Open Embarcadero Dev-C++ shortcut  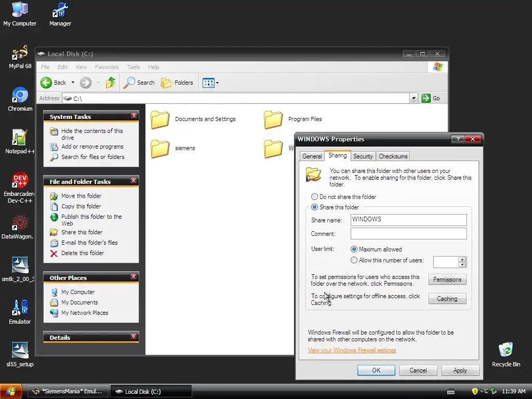click(20, 188)
